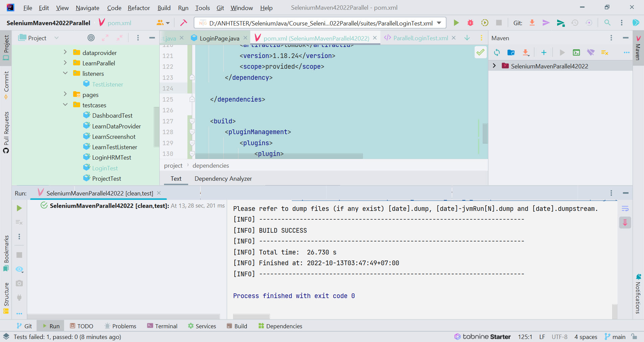Toggle eye view filter in Run panel
Viewport: 644px width, 342px height.
pos(19,269)
